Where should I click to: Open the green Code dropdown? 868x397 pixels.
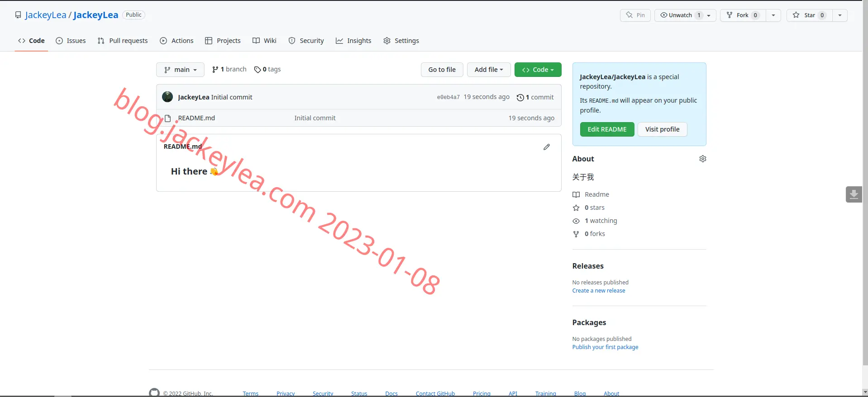(538, 70)
